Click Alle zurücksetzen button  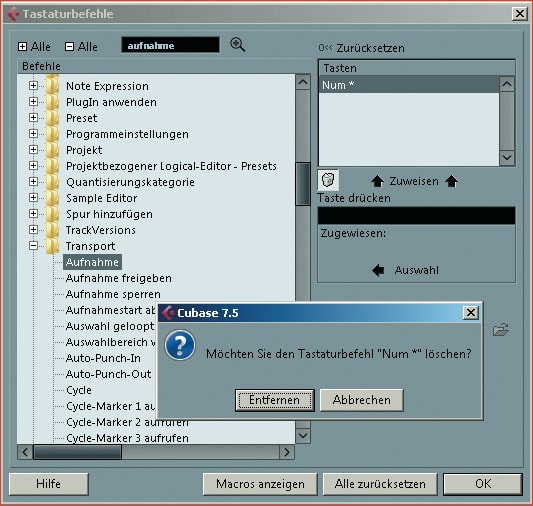click(380, 484)
